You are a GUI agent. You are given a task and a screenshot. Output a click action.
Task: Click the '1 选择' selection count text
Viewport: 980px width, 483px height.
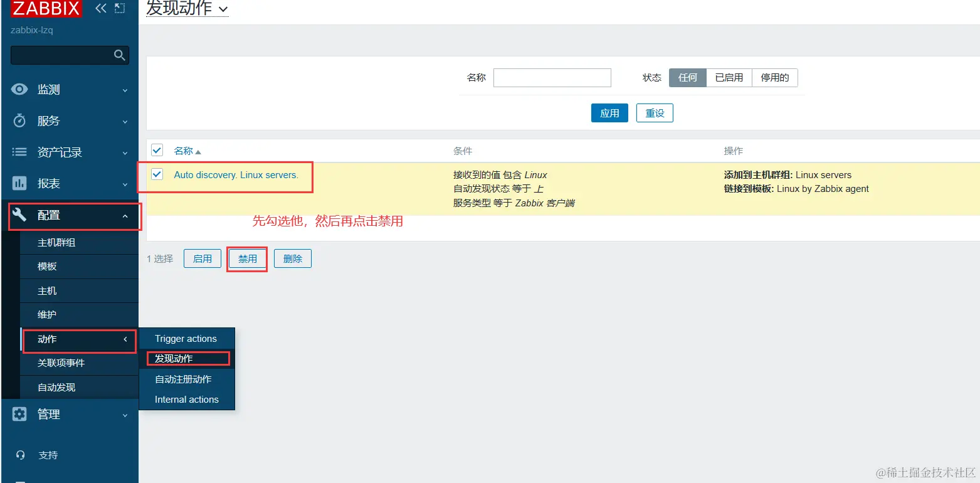click(160, 258)
